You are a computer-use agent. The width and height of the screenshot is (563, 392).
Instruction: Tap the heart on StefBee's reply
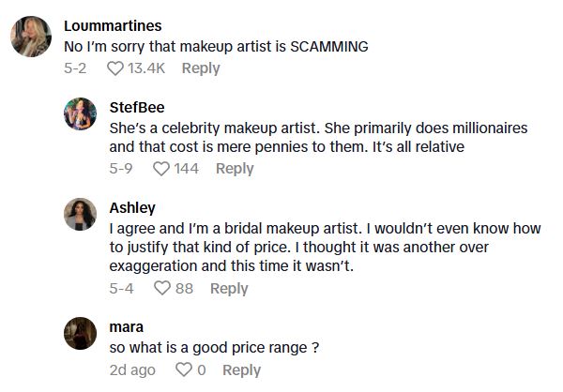tap(160, 169)
